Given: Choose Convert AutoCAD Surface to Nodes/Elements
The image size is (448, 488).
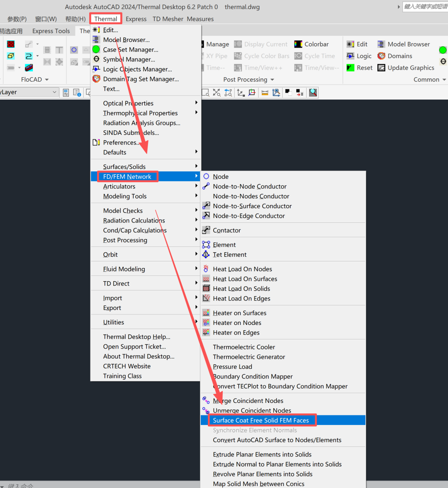Looking at the screenshot, I should point(277,440).
